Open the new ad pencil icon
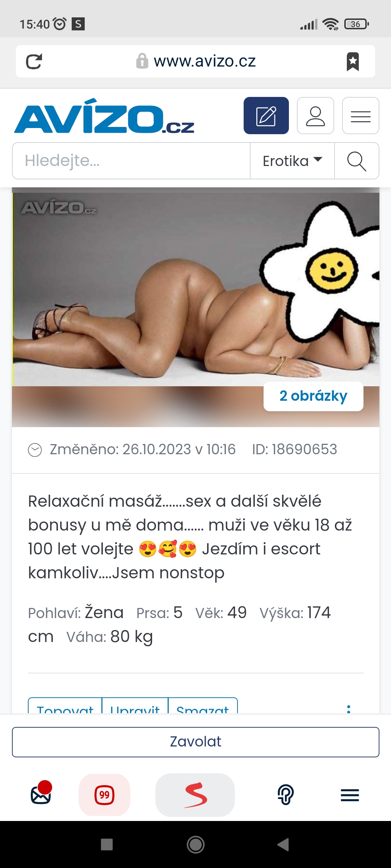Image resolution: width=391 pixels, height=868 pixels. click(266, 116)
